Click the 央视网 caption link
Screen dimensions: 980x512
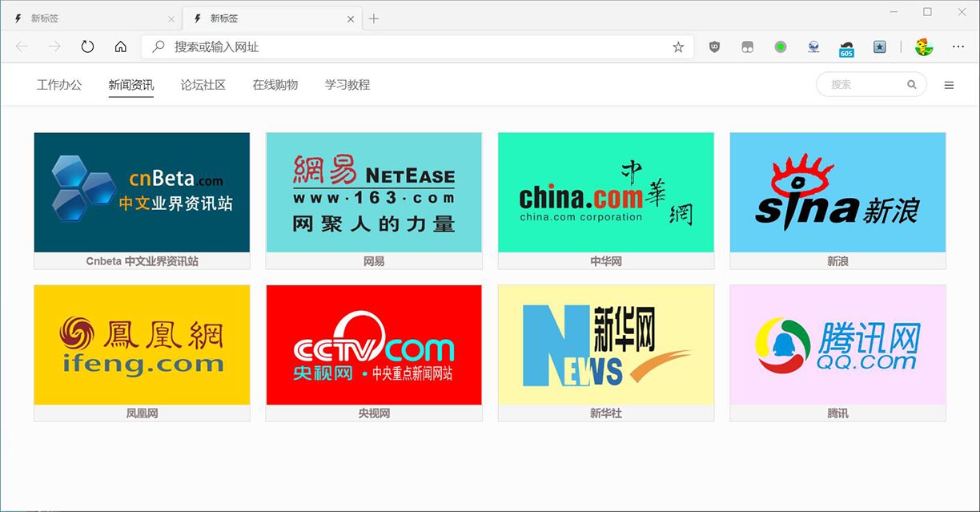point(374,413)
